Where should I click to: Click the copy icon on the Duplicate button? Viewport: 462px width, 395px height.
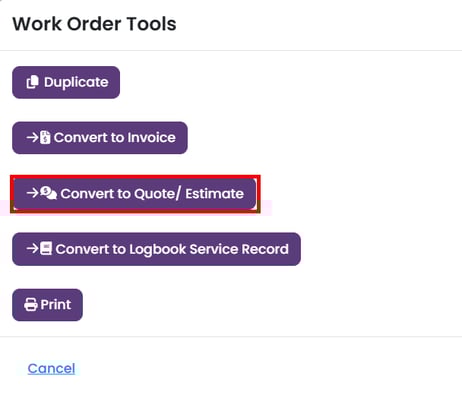[x=32, y=82]
